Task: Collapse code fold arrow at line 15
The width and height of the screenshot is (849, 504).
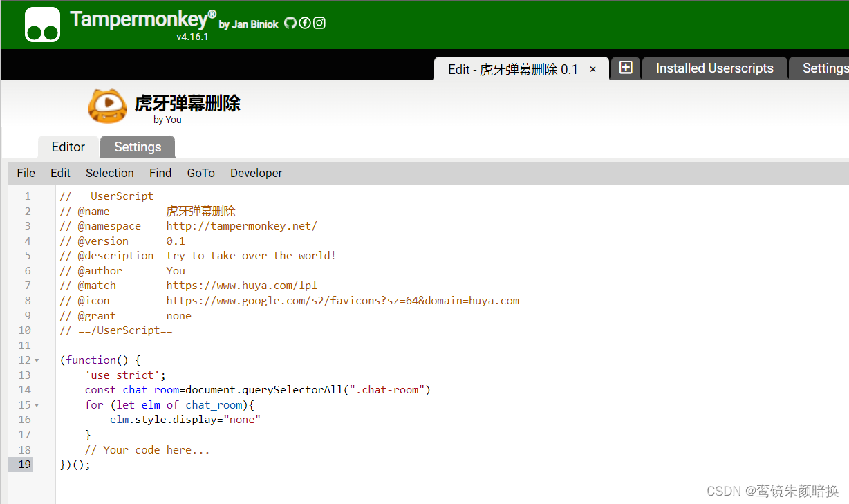Action: tap(37, 405)
